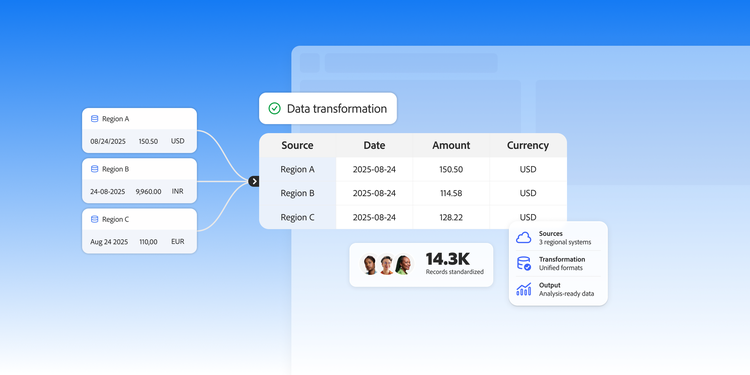The width and height of the screenshot is (750, 375).
Task: Select the Region B table cell
Action: pos(298,193)
